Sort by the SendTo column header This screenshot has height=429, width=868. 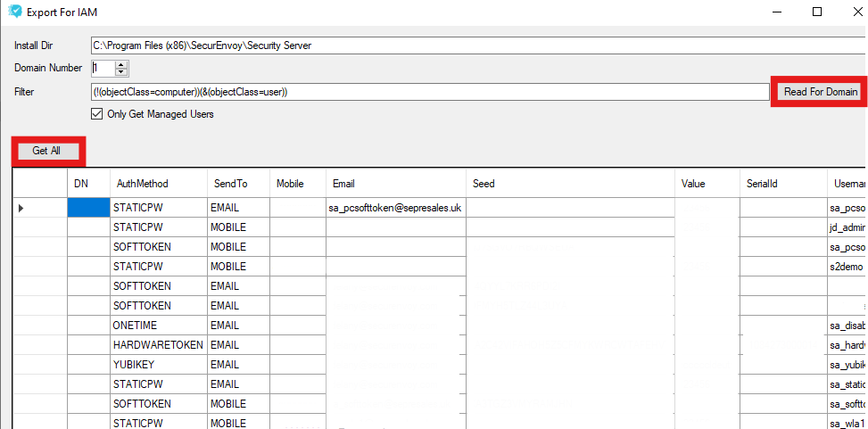tap(238, 183)
